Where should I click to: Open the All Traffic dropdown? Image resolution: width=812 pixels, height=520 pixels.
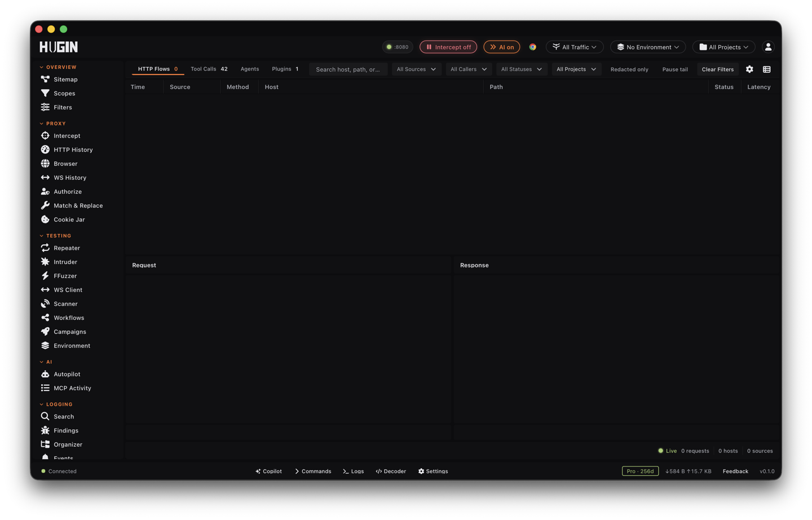coord(575,47)
